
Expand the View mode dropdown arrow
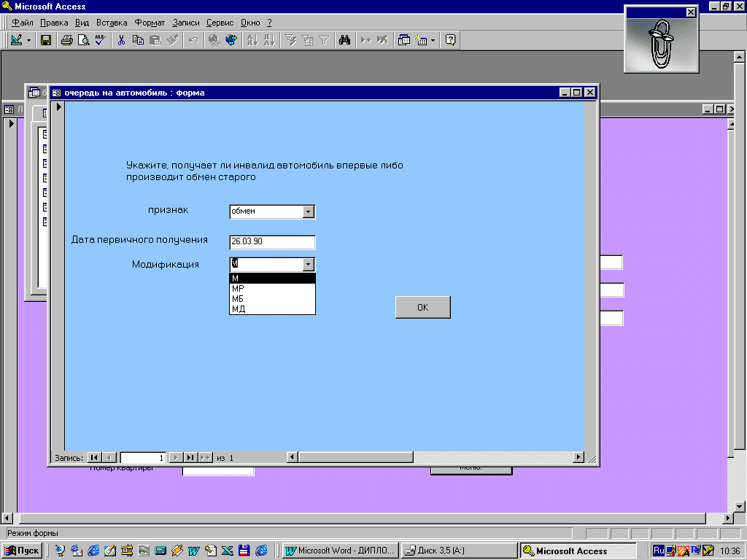pos(29,40)
